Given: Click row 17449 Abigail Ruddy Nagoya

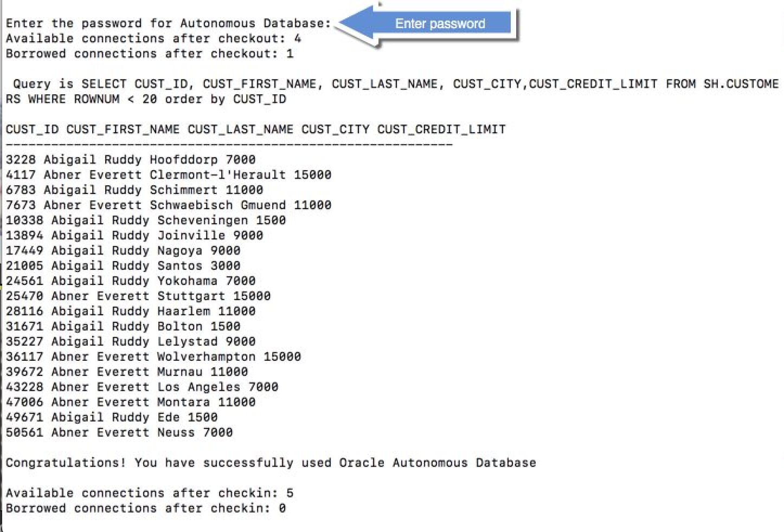Looking at the screenshot, I should tap(123, 251).
